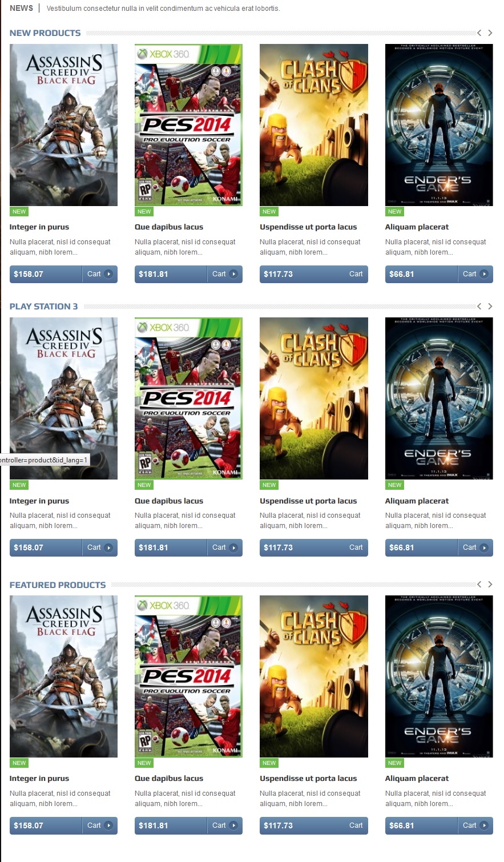504x862 pixels.
Task: Open Clash of Clans image in Play Station 3
Action: point(314,398)
